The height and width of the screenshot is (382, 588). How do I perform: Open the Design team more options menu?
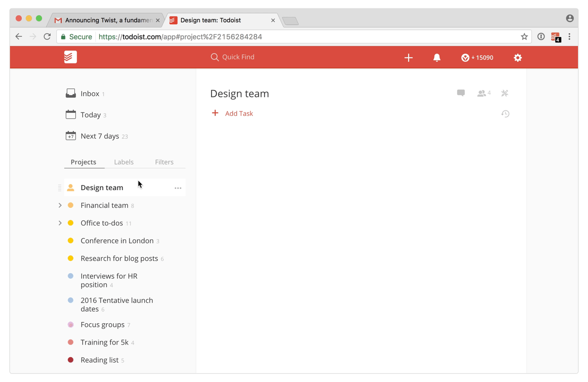point(178,188)
